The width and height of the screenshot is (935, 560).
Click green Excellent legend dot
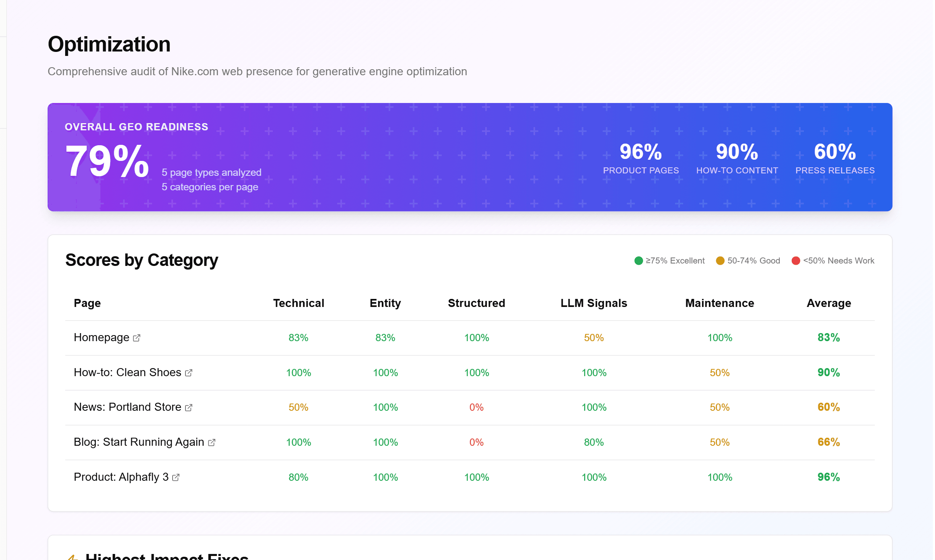638,261
